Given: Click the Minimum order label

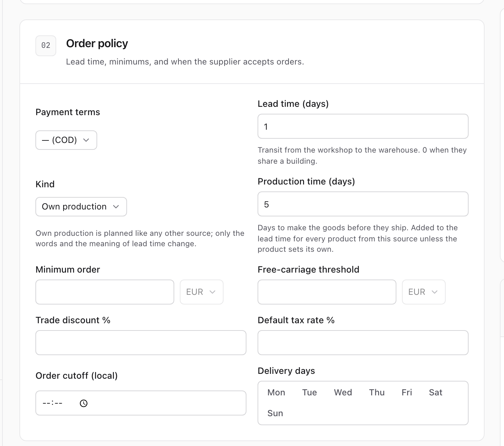Looking at the screenshot, I should [68, 269].
